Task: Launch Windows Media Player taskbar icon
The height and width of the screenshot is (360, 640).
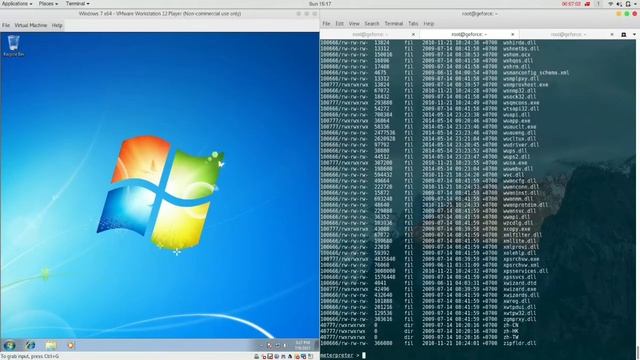Action: (71, 345)
